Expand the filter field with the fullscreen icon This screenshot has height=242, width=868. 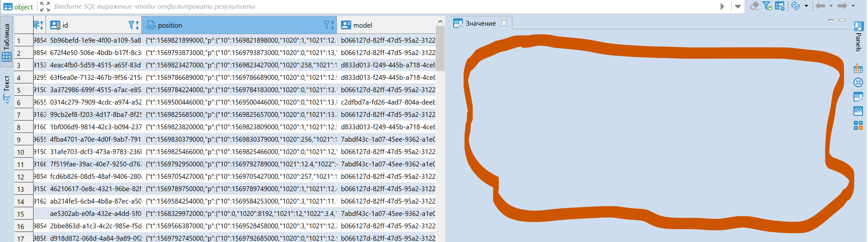[45, 7]
